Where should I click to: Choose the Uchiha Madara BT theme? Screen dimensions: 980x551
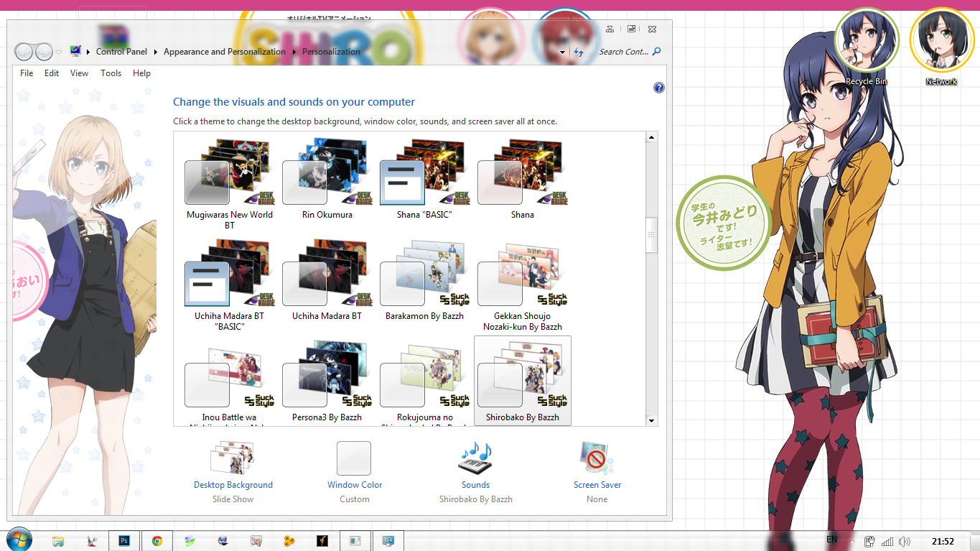point(327,281)
